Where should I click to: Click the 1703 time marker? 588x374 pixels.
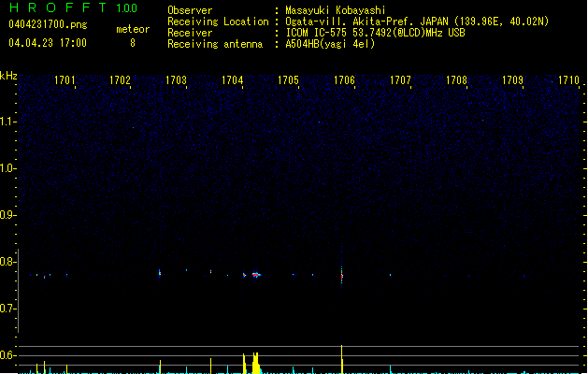coord(176,80)
